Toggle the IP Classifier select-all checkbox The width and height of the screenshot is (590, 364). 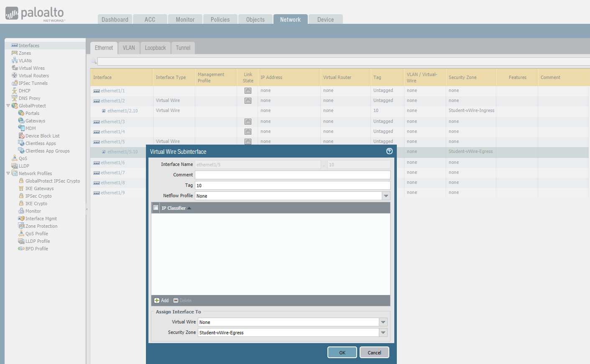point(156,208)
